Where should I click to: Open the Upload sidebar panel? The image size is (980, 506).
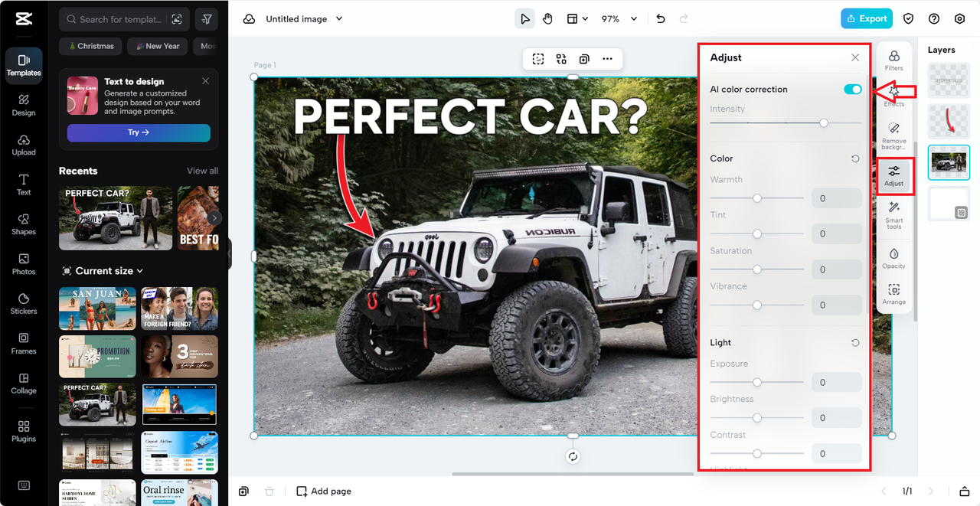24,145
